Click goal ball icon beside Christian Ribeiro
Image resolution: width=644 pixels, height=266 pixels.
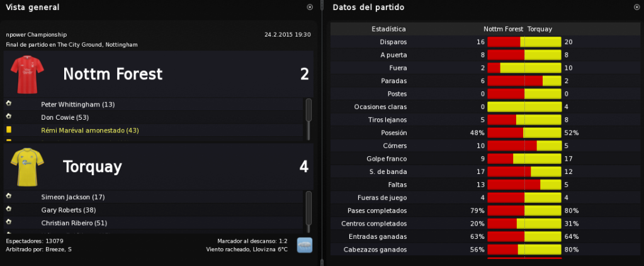[x=9, y=222]
